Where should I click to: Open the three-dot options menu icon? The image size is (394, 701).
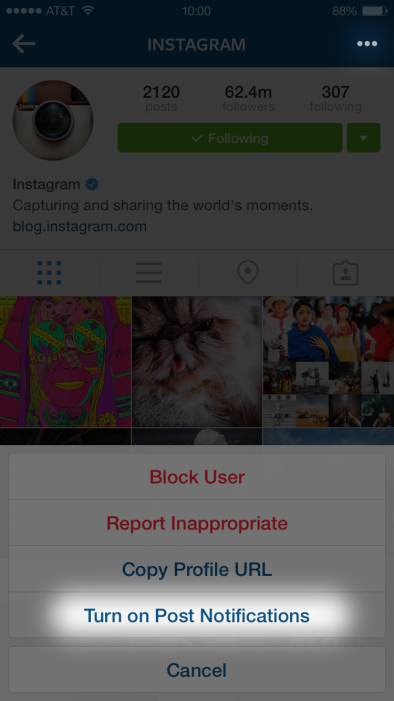[367, 44]
